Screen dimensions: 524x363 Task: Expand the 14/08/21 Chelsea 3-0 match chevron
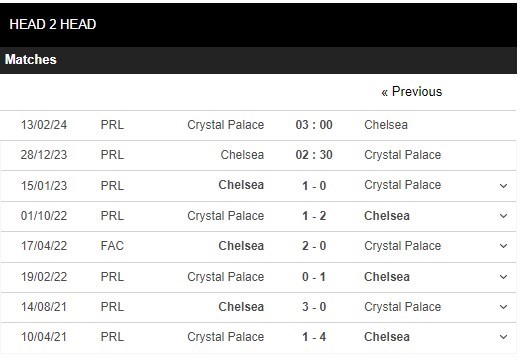coord(503,307)
